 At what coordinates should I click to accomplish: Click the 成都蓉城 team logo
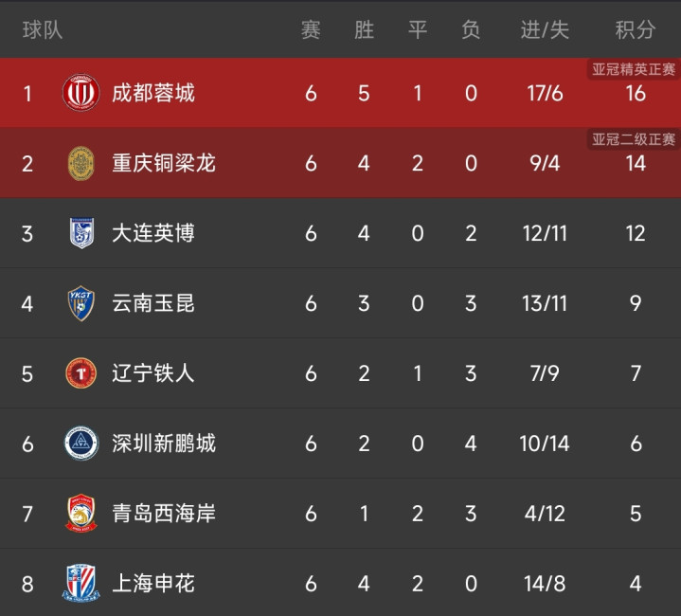[x=81, y=93]
